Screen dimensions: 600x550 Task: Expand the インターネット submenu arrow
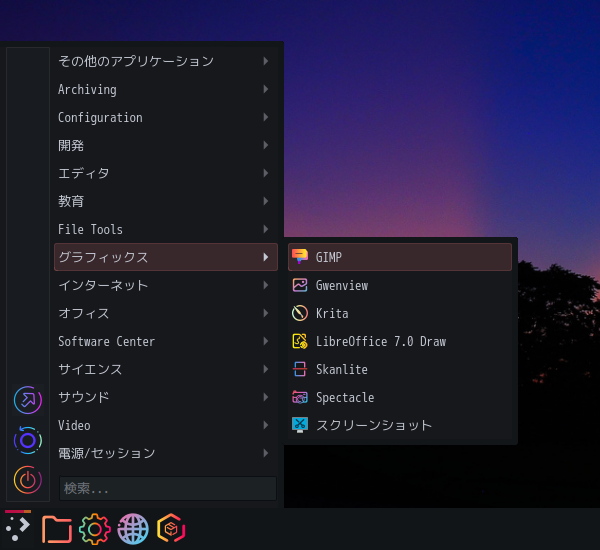pyautogui.click(x=266, y=285)
